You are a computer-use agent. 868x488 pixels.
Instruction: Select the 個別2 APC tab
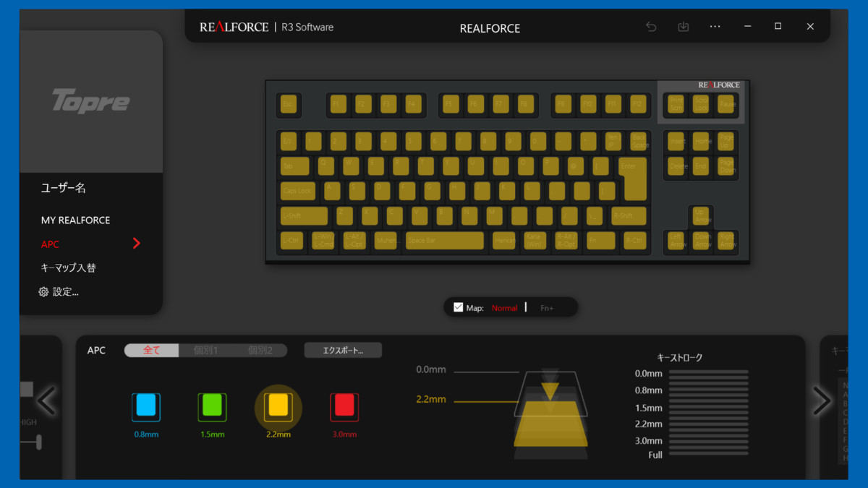point(260,350)
